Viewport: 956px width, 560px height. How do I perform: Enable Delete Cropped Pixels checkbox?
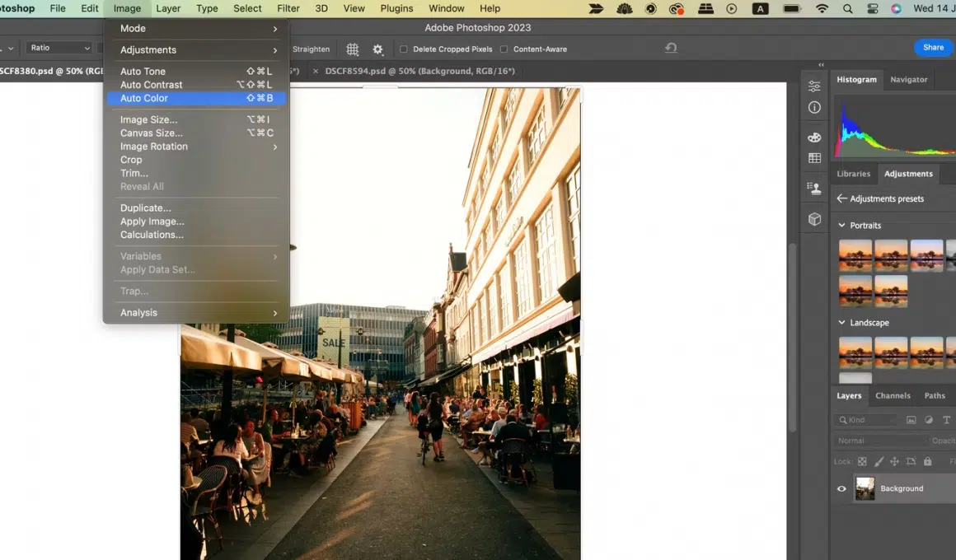404,49
